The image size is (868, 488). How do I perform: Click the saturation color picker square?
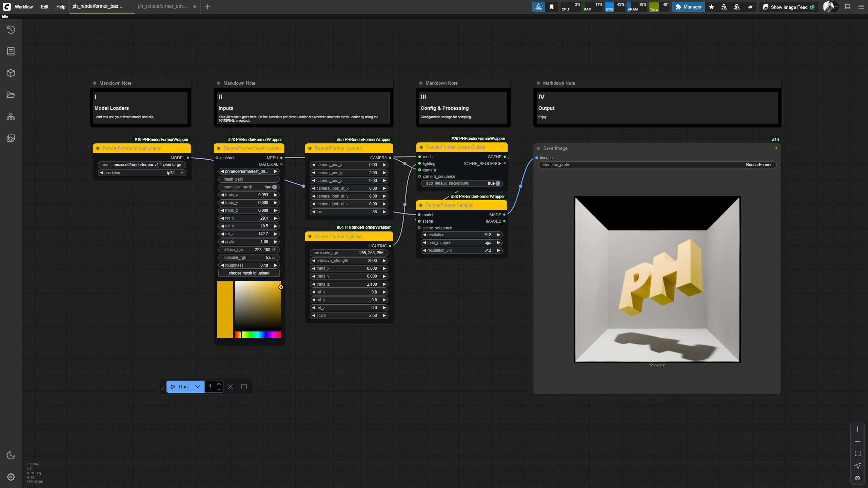258,305
